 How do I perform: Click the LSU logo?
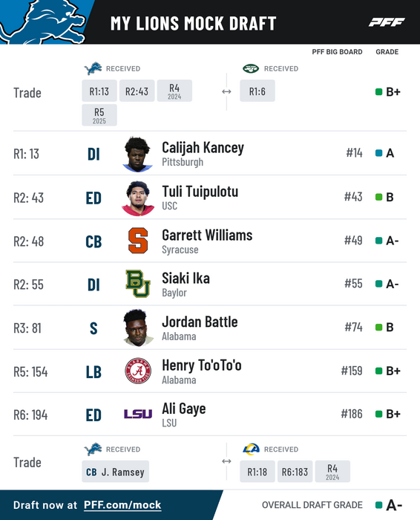tap(138, 414)
